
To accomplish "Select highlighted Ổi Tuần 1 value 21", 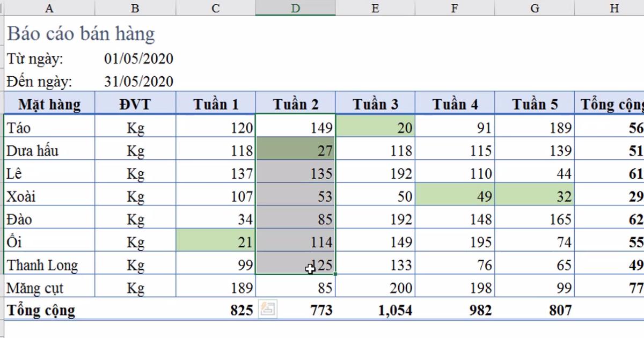I will pyautogui.click(x=216, y=241).
